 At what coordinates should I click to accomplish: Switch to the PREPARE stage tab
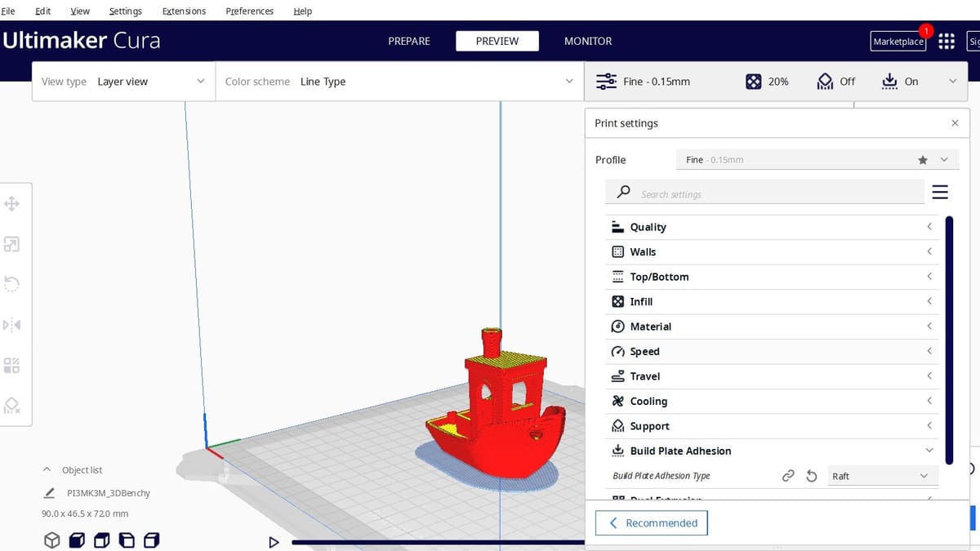[409, 41]
